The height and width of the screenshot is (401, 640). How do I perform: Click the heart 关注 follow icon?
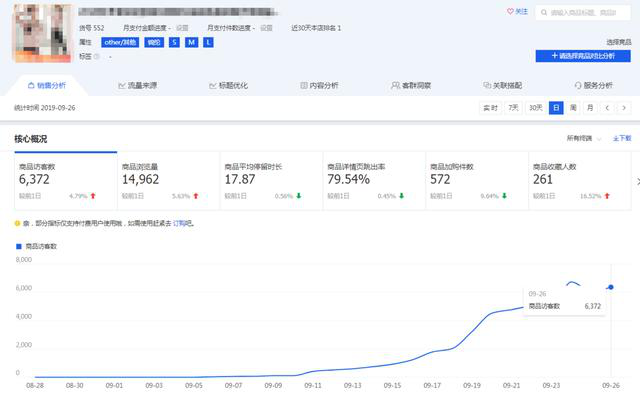point(510,11)
